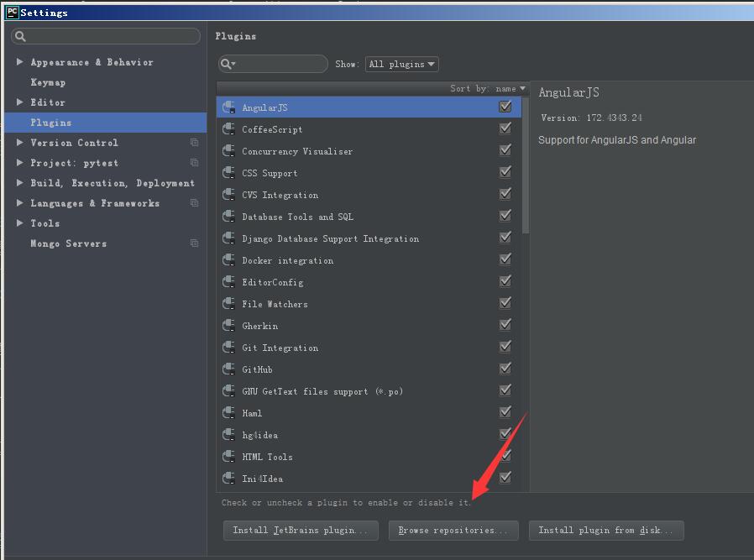This screenshot has width=754, height=560.
Task: Expand the Version Control node
Action: tap(19, 142)
